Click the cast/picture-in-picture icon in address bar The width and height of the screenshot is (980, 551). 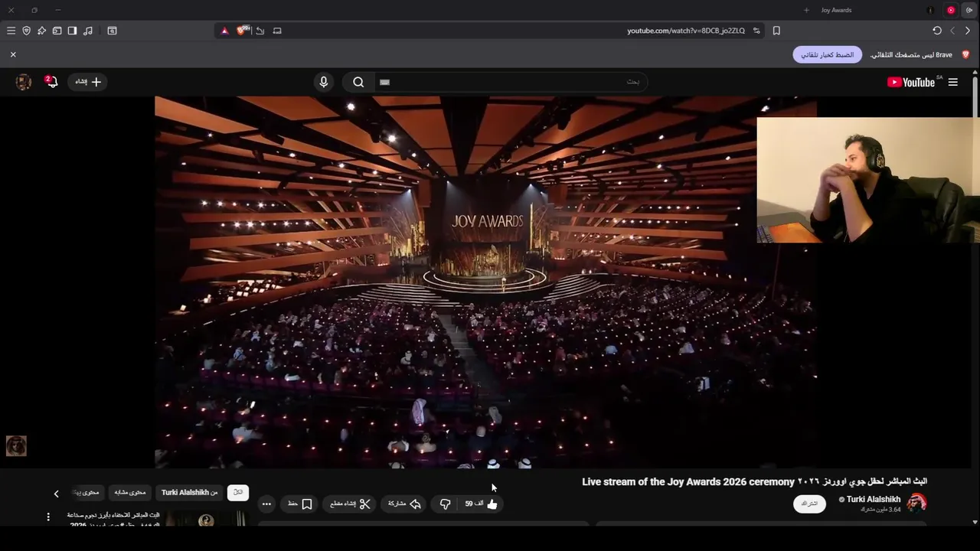point(277,31)
